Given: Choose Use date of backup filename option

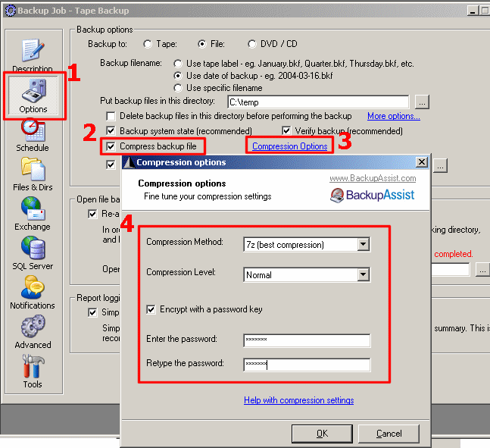Looking at the screenshot, I should 178,76.
